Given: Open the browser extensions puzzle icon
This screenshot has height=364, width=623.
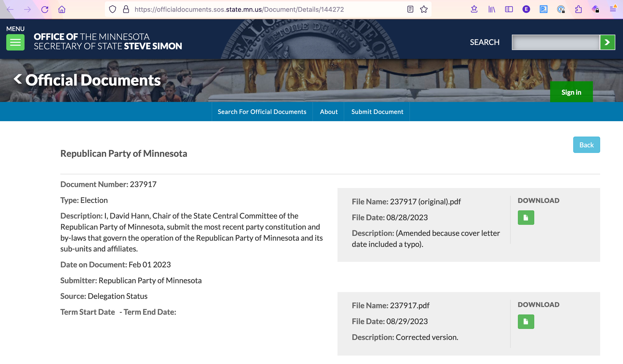Looking at the screenshot, I should tap(578, 9).
